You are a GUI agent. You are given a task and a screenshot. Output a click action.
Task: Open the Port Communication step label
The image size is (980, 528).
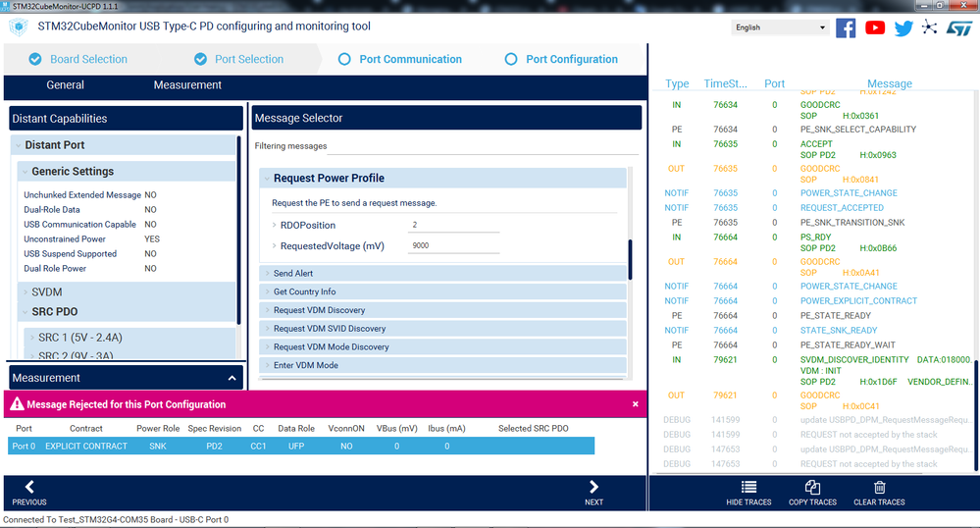tap(411, 59)
